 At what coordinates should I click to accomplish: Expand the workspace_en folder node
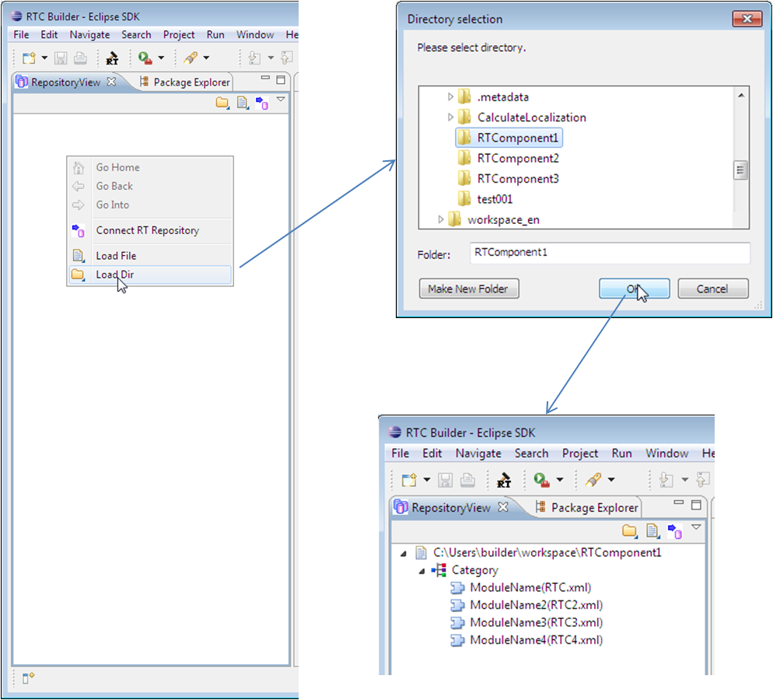click(441, 219)
